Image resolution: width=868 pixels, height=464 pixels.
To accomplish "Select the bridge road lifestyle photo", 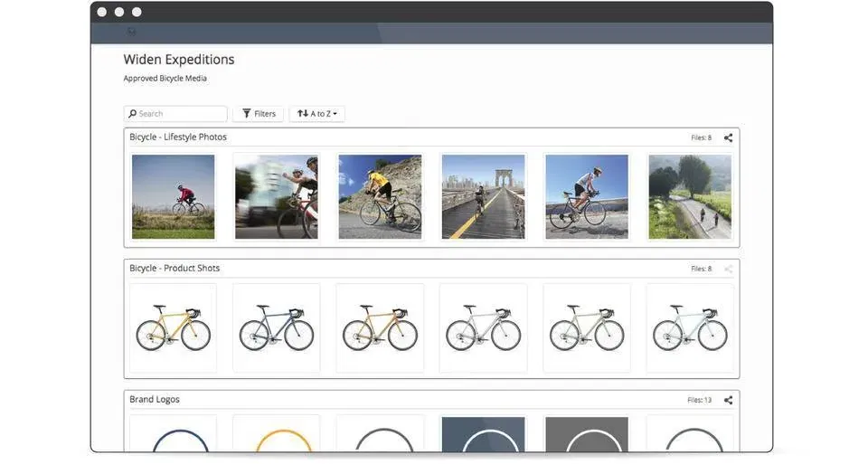I will (x=483, y=196).
